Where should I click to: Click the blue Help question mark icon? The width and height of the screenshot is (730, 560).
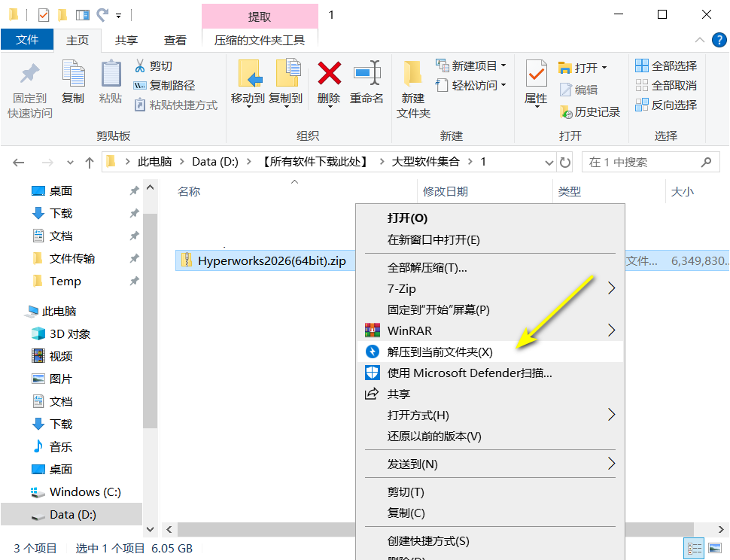click(719, 40)
